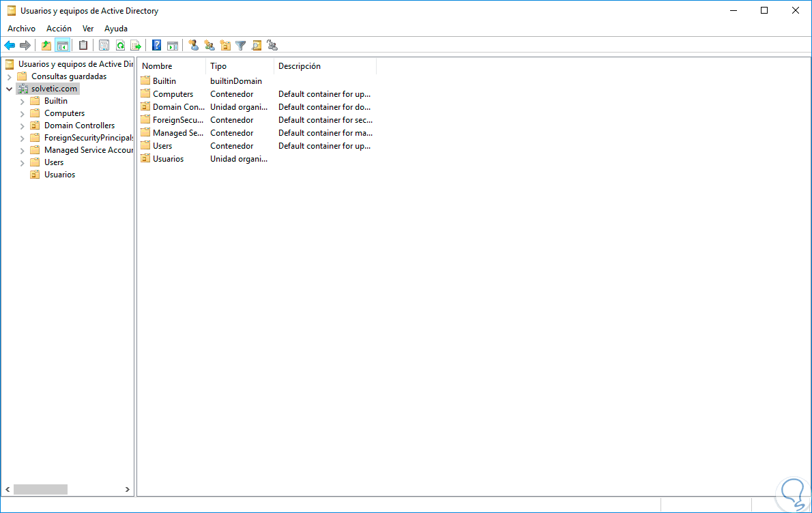
Task: Select solvetic.com in the tree
Action: (x=54, y=89)
